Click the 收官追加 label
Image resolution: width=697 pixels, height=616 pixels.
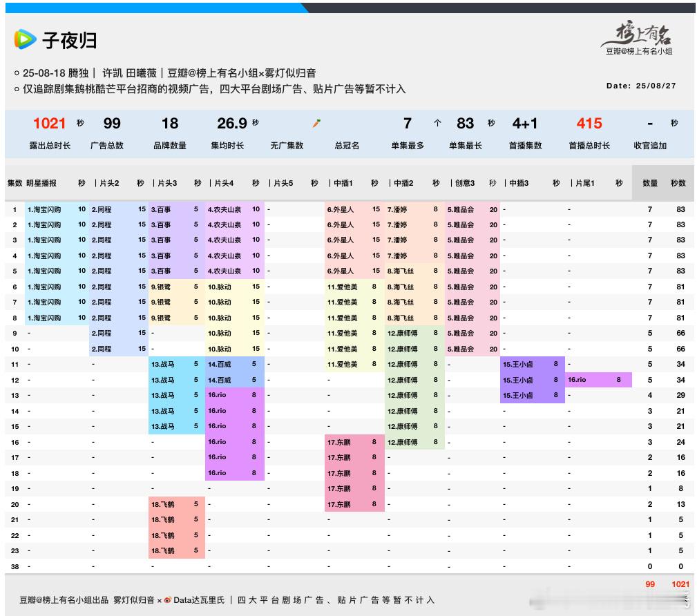(650, 146)
